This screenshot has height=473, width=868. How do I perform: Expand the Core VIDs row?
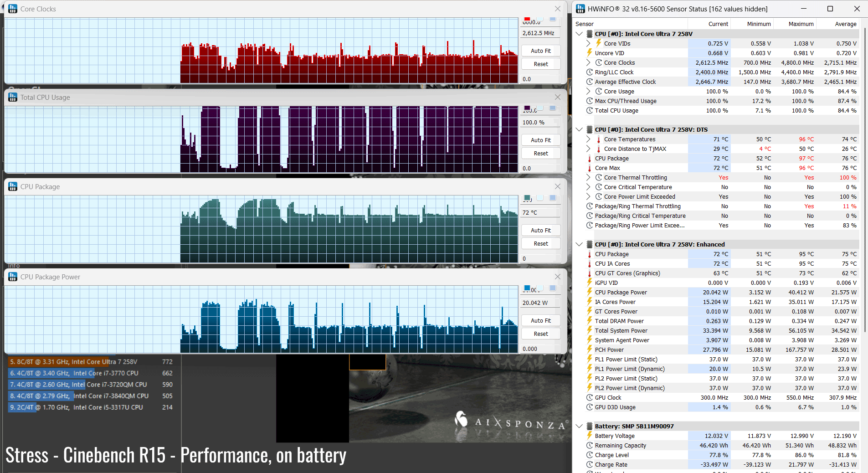click(588, 43)
